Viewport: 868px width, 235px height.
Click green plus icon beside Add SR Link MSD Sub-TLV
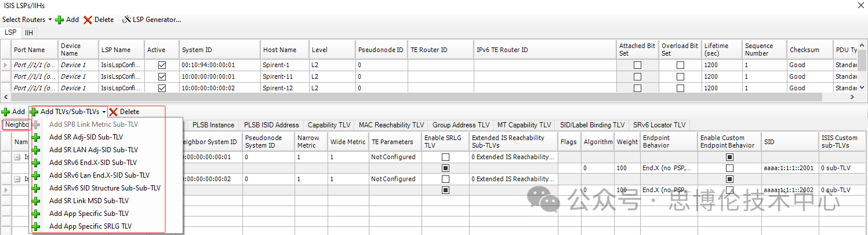click(37, 201)
